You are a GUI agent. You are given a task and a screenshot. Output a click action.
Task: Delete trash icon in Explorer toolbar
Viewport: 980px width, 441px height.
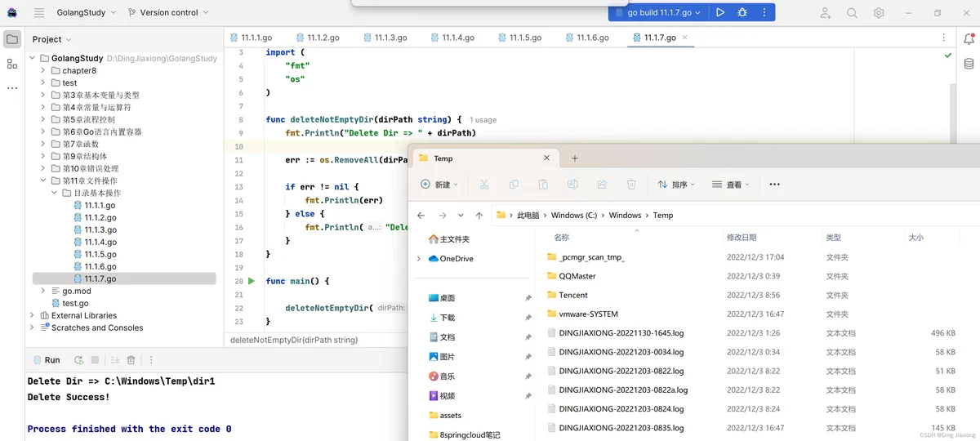click(631, 185)
